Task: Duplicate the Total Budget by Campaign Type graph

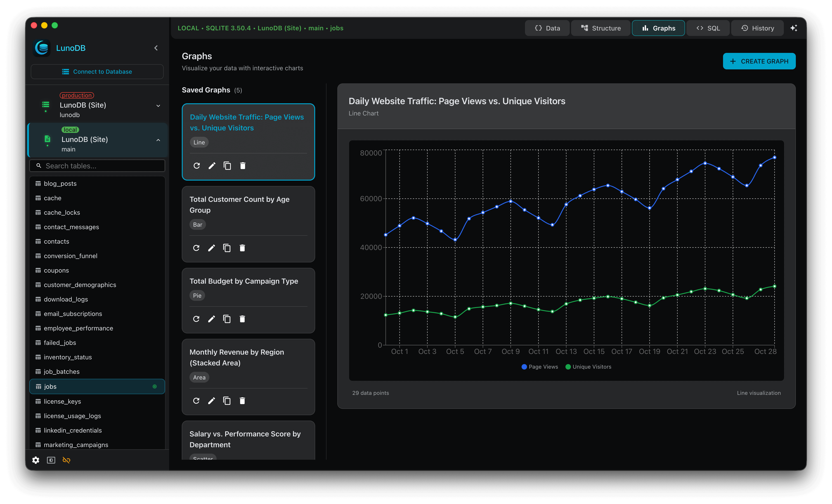Action: point(227,319)
